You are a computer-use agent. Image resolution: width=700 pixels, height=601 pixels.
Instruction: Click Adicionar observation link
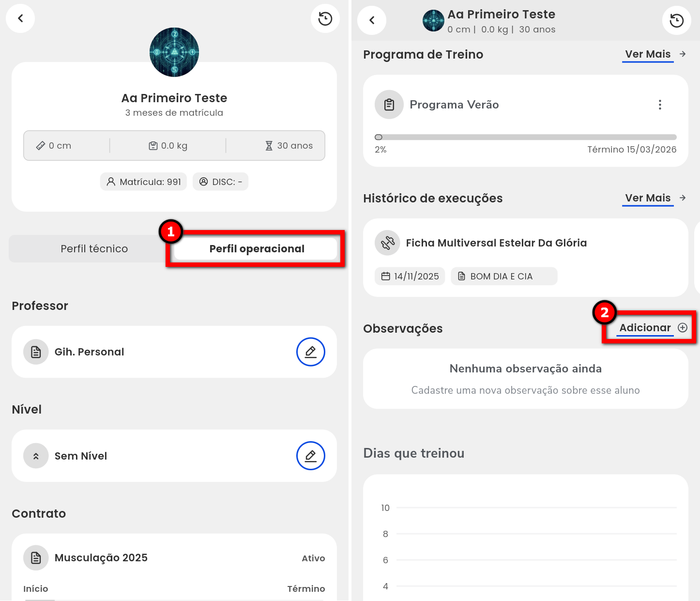(645, 328)
